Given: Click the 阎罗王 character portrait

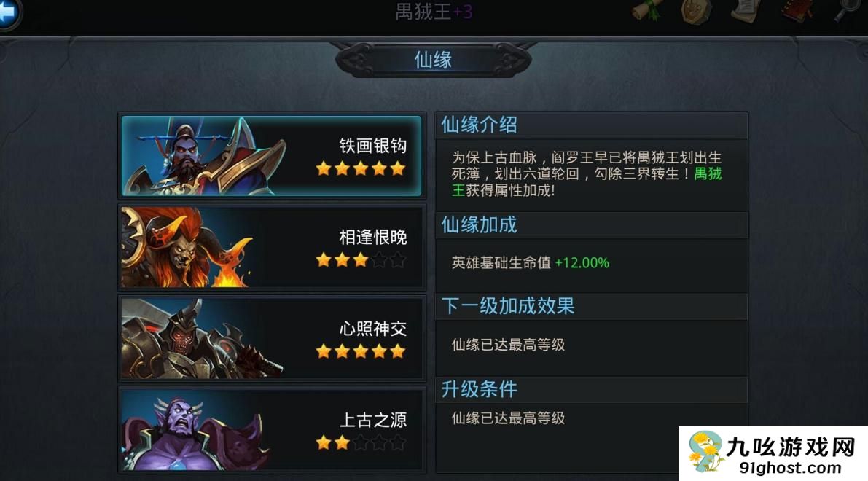Looking at the screenshot, I should click(202, 156).
